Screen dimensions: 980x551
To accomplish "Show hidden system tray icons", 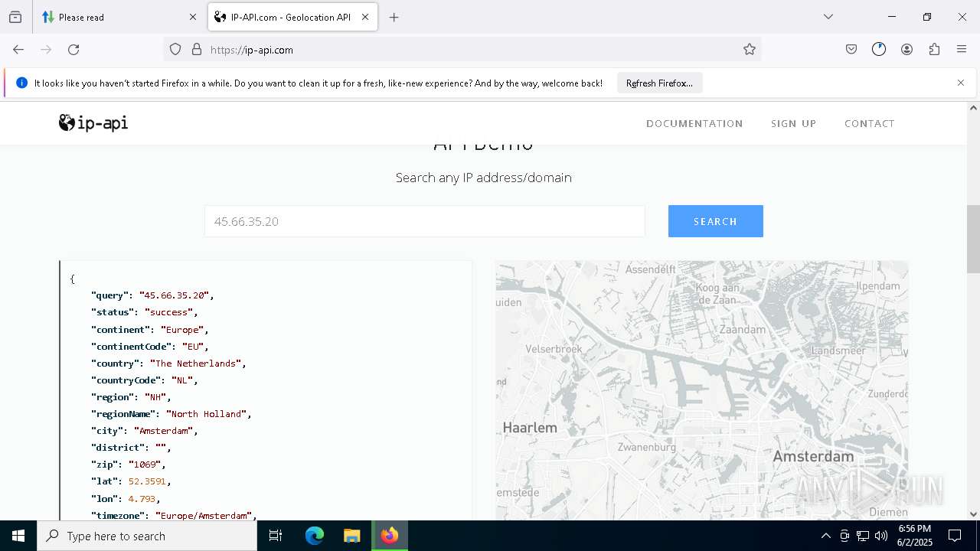I will pos(825,536).
